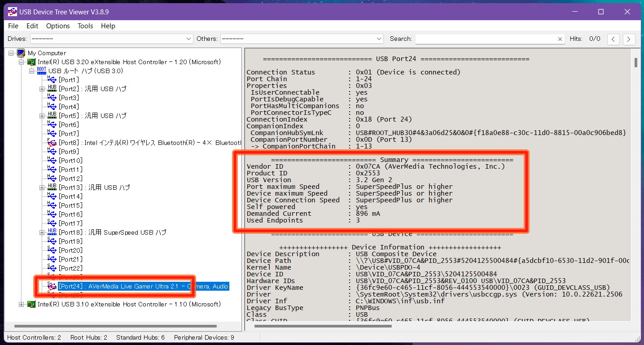Click Host Controllers: 2 in status bar
Screen dimensions: 644x345
point(34,337)
